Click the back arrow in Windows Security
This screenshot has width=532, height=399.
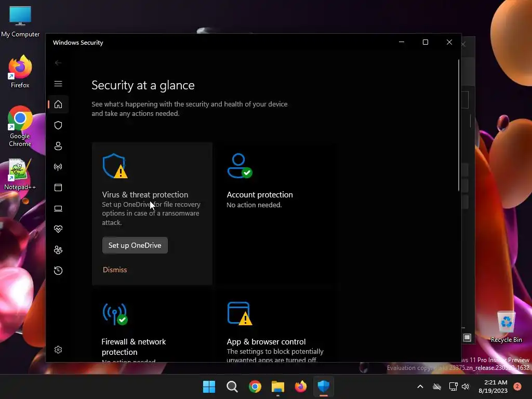pyautogui.click(x=58, y=63)
